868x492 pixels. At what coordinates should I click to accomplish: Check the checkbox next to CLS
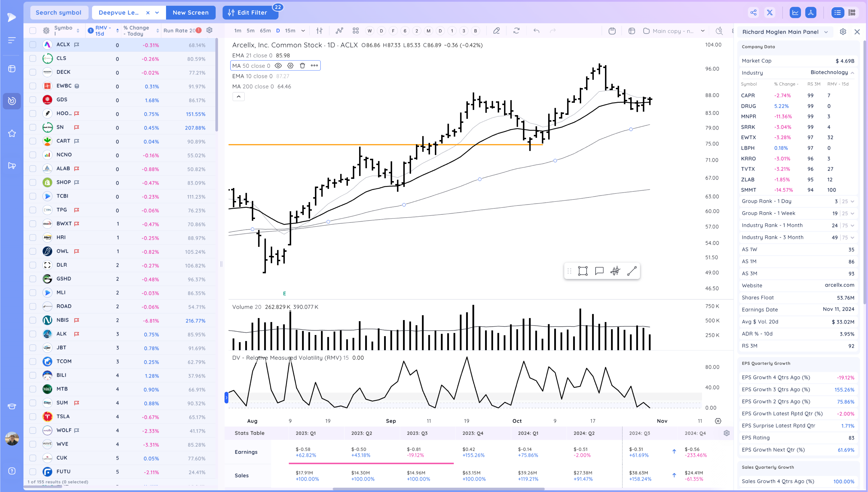33,58
